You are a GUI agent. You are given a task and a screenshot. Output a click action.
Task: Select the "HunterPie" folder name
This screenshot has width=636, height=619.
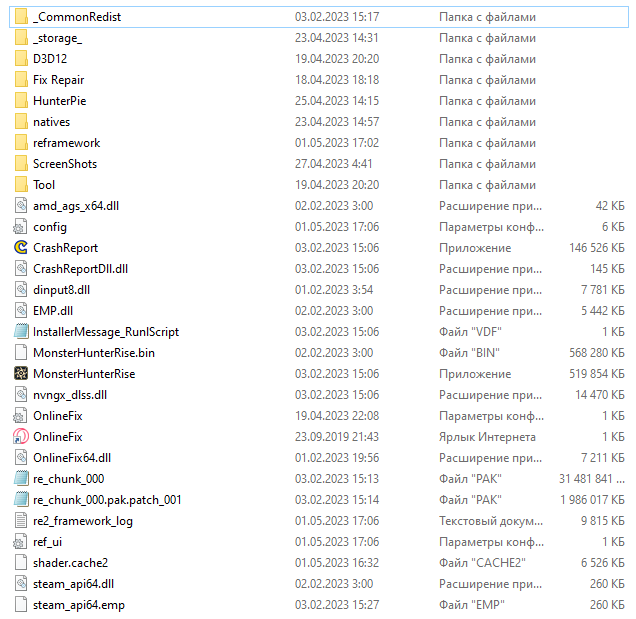[60, 101]
